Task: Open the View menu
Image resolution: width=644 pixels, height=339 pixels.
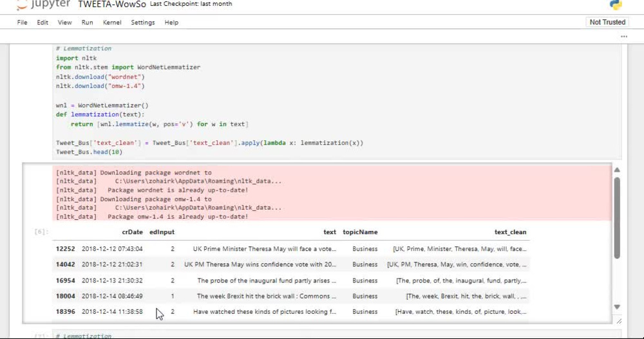Action: click(64, 23)
